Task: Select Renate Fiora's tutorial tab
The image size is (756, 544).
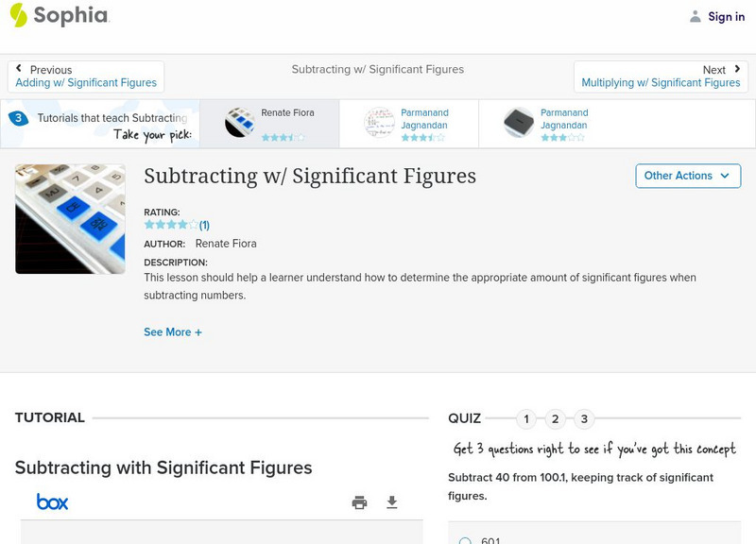Action: coord(274,124)
